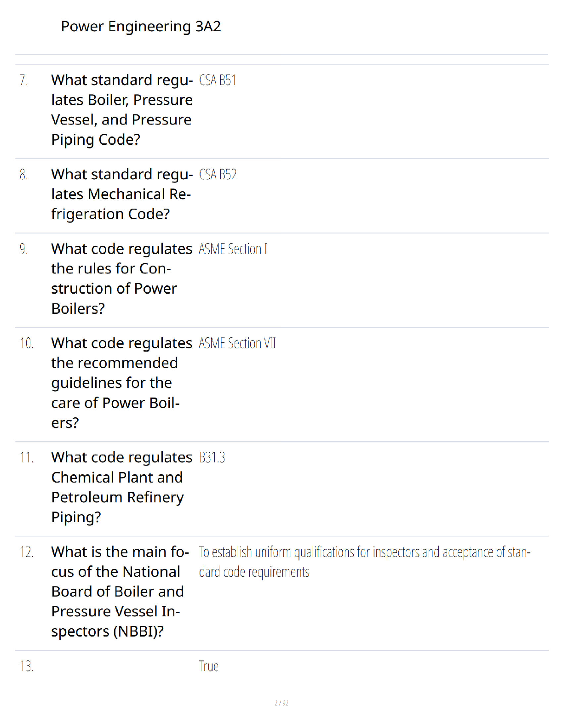This screenshot has height=728, width=563.
Task: Click the B31.3 answer text
Action: pyautogui.click(x=212, y=458)
